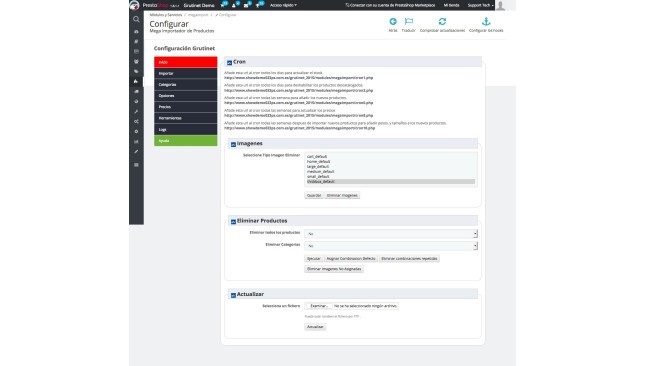Image resolution: width=646 pixels, height=366 pixels.
Task: Select the Opciones tab
Action: click(185, 96)
